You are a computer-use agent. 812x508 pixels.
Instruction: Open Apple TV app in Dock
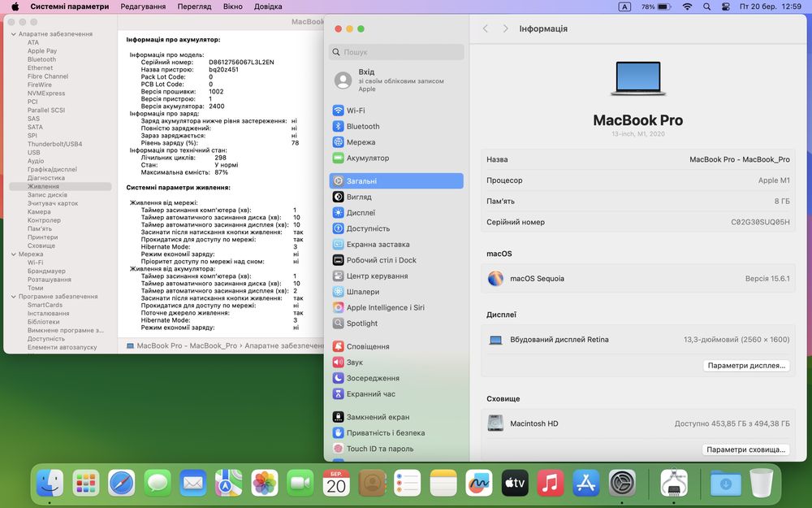pyautogui.click(x=515, y=483)
